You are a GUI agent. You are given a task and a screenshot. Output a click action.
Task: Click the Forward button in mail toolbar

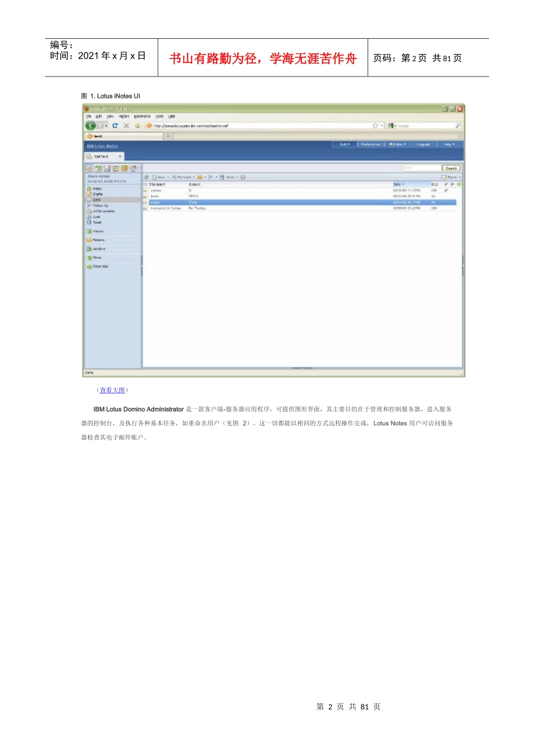pos(183,177)
